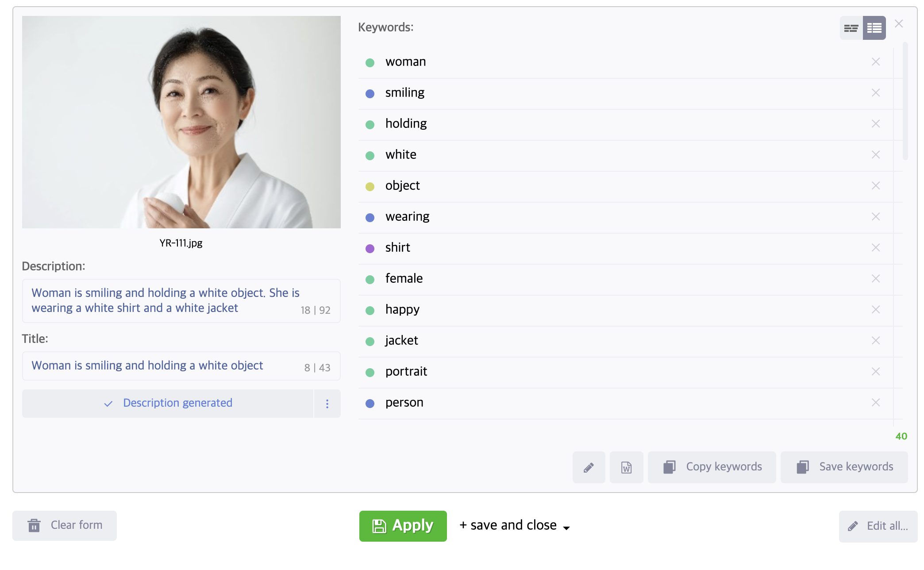
Task: Expand the save and close dropdown arrow
Action: coord(566,527)
